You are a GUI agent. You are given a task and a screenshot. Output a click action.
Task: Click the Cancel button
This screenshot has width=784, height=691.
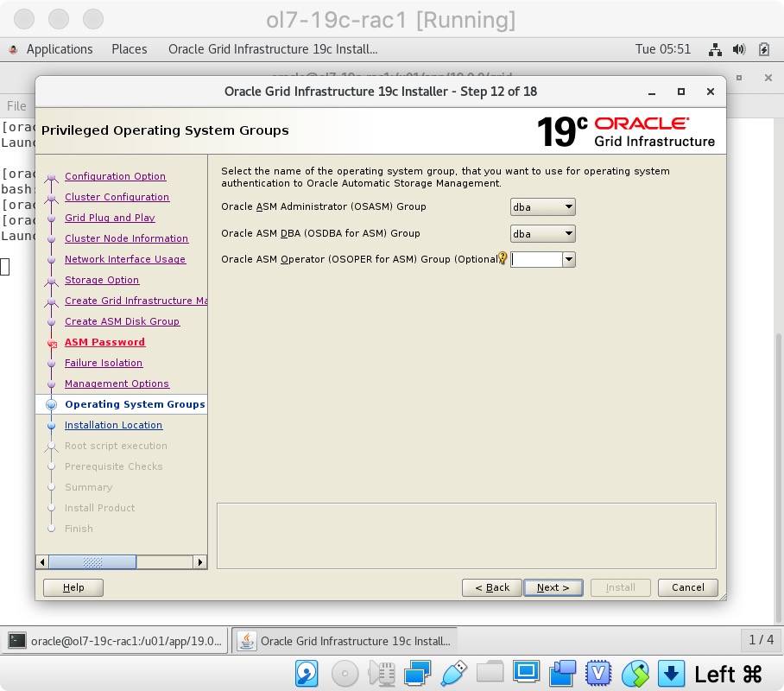[688, 587]
